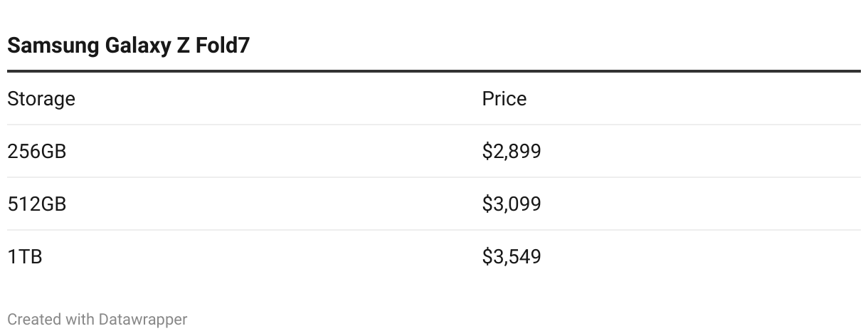Click the thick black line under the title
868x336 pixels.
(434, 71)
